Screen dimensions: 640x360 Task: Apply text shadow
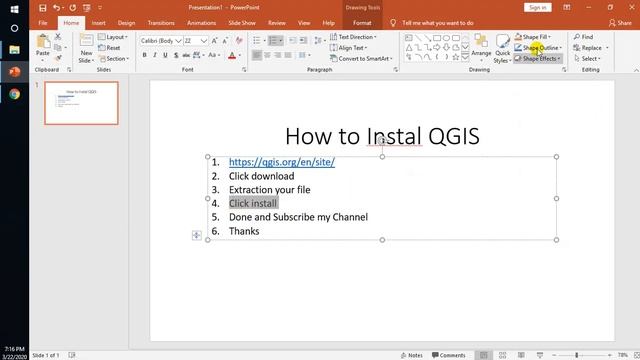(176, 55)
